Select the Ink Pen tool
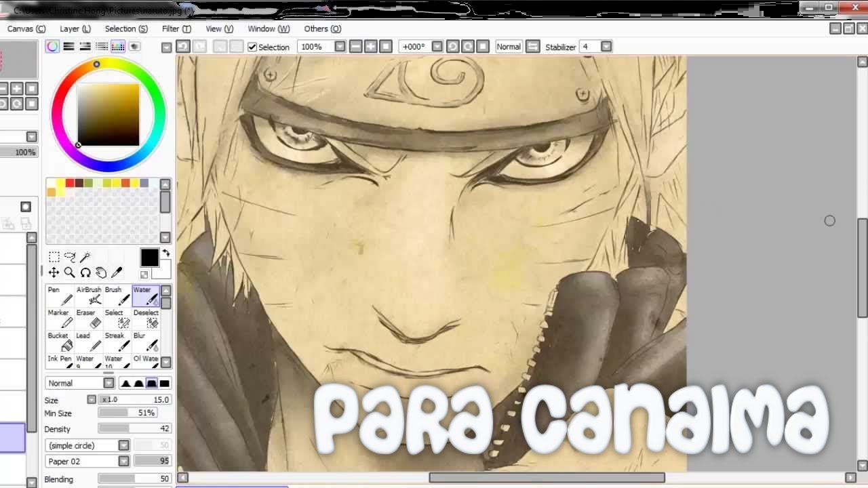868x488 pixels. [60, 361]
